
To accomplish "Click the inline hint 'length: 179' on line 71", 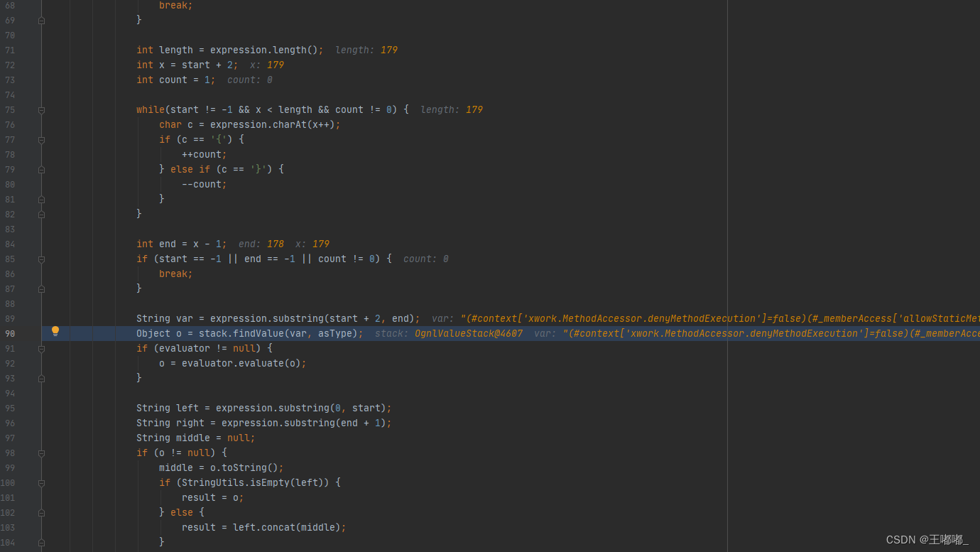I will (366, 50).
